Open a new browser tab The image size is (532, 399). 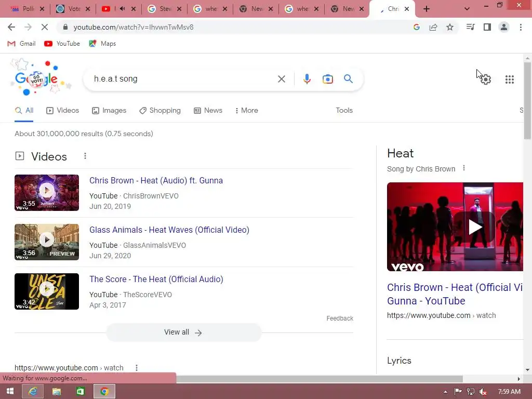click(x=427, y=9)
